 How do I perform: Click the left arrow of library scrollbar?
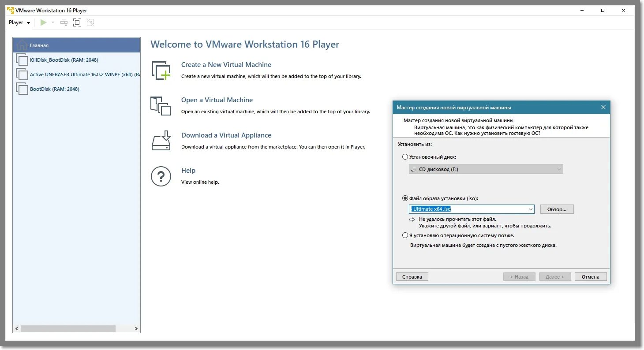click(x=17, y=329)
